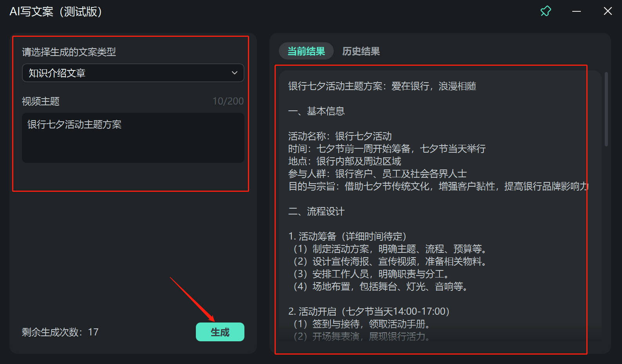The height and width of the screenshot is (364, 622).
Task: Click the line 2. 活动开启 14:00-17:00
Action: (369, 312)
